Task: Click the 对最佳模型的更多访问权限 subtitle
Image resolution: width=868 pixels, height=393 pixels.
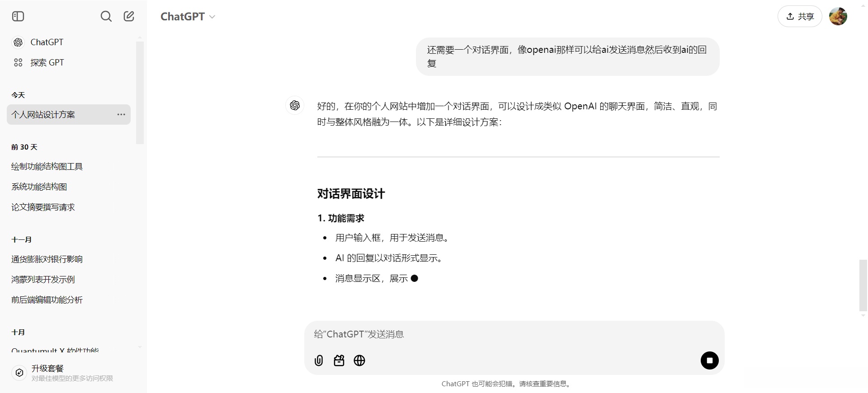Action: click(72, 379)
